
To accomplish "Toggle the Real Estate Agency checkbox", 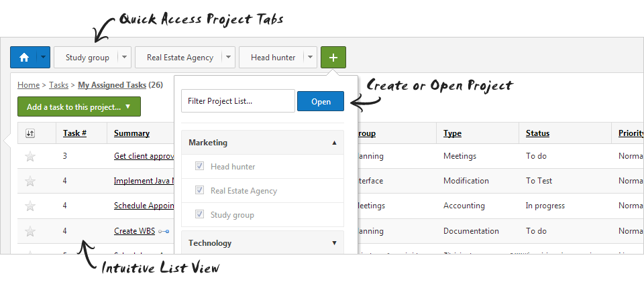I will [x=199, y=191].
